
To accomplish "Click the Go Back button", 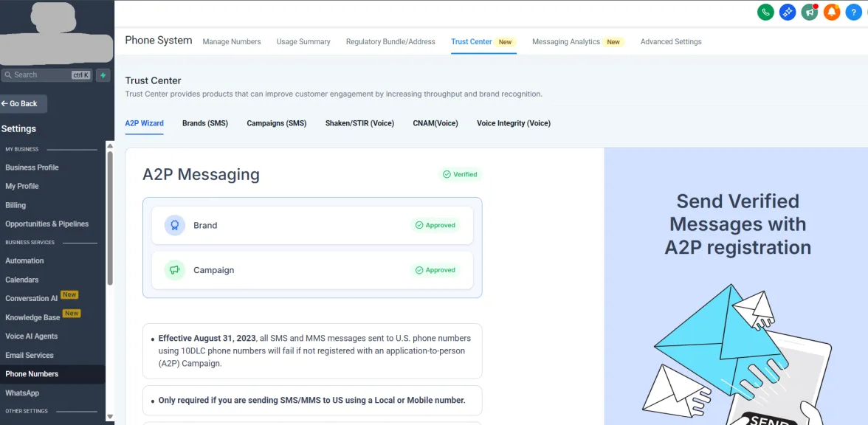I will click(24, 103).
